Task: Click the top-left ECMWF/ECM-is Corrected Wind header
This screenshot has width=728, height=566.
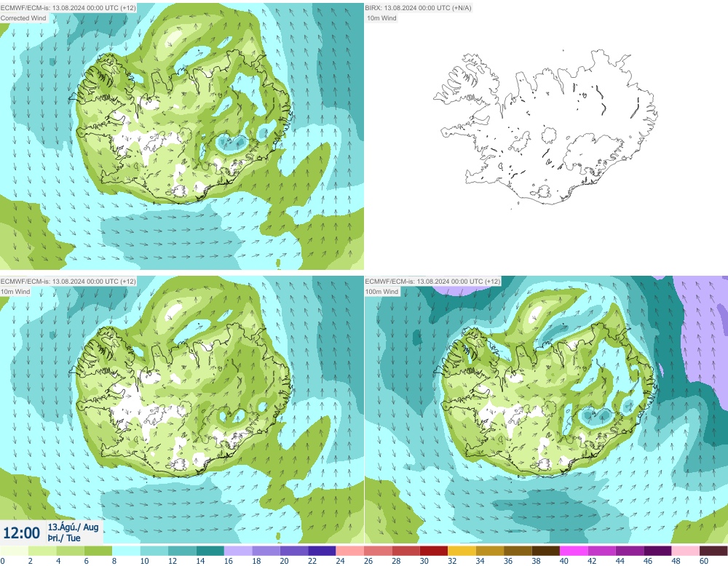Action: click(68, 8)
